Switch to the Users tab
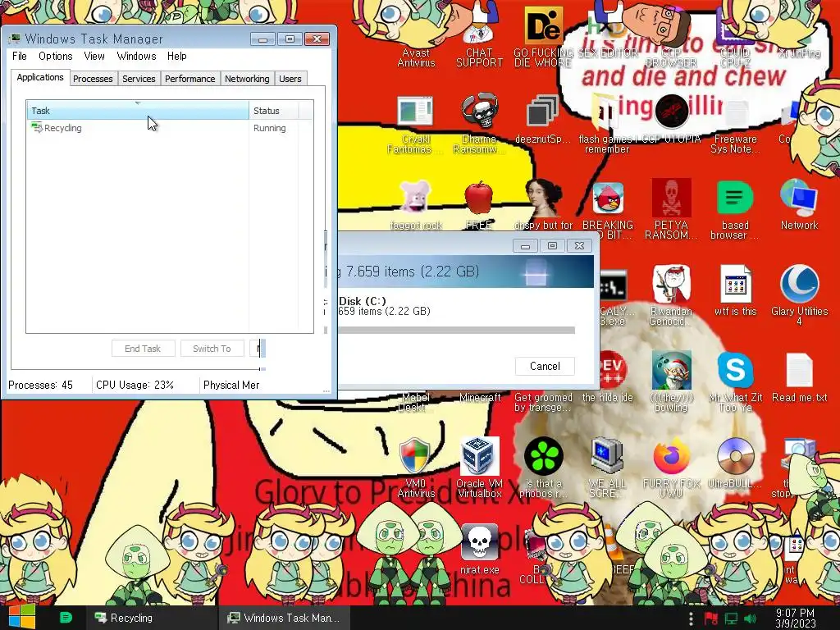 click(290, 79)
